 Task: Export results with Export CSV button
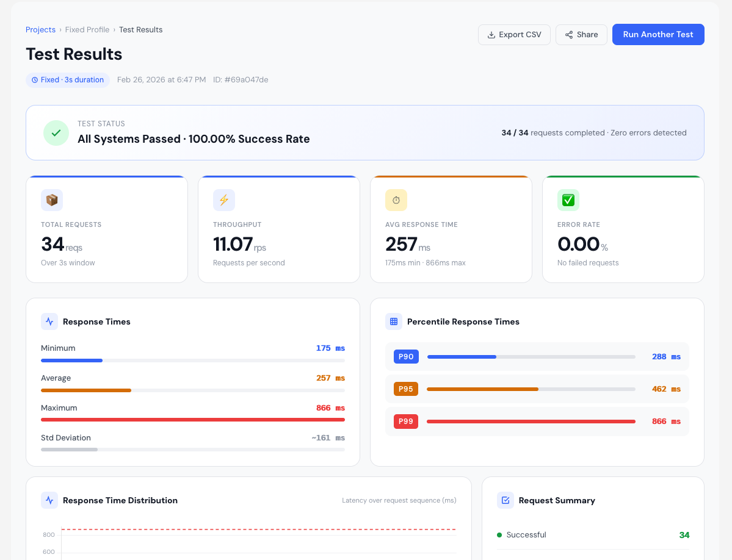[x=514, y=35]
